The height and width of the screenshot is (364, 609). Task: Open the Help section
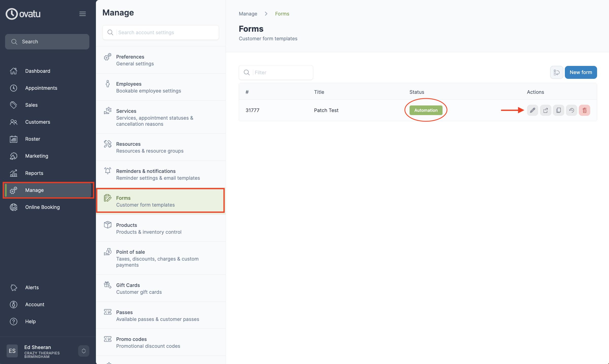(30, 321)
